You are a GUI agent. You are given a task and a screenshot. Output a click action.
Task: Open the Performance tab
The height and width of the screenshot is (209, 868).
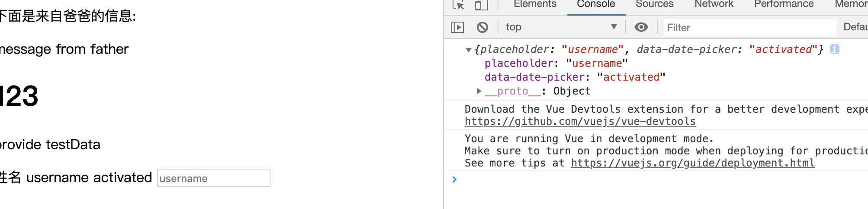coord(784,4)
